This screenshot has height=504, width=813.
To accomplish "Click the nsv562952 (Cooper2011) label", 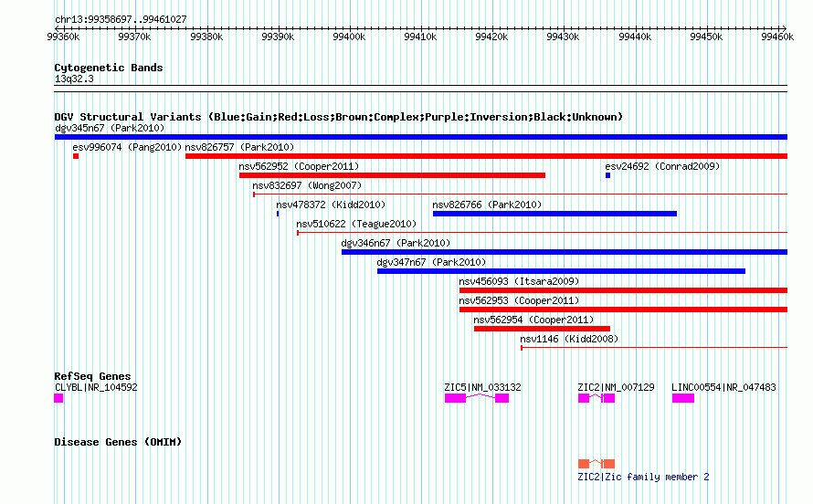I will point(299,166).
